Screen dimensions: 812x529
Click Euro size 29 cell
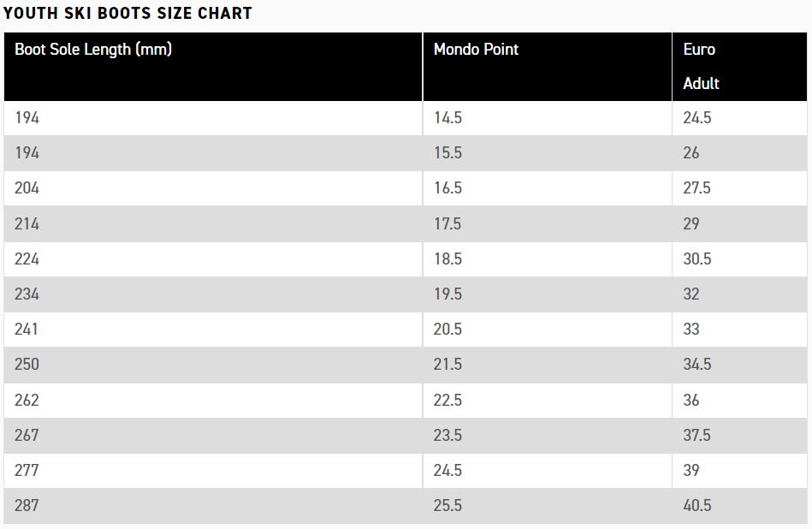(739, 223)
